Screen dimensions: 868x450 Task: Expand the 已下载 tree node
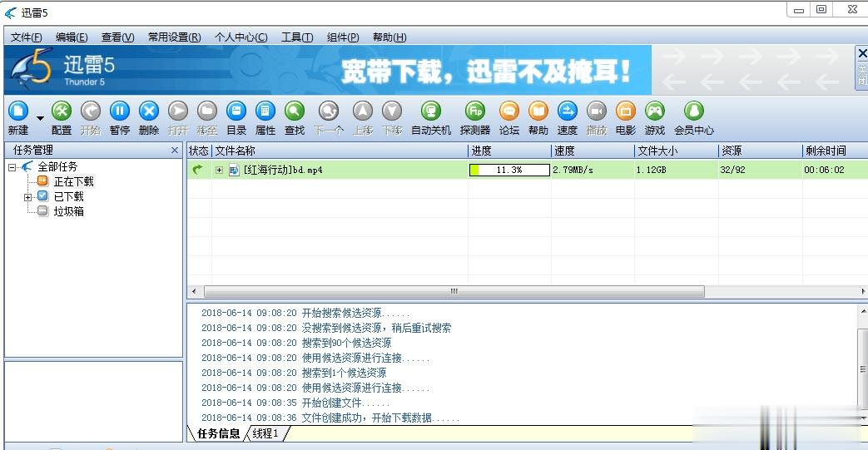coord(27,197)
